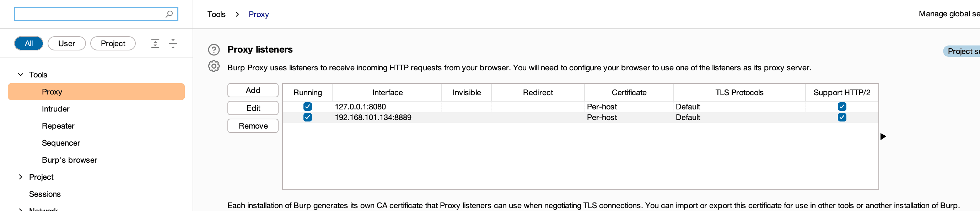Screen dimensions: 980x211
Task: Toggle Support HTTP/2 for 192.168.101.134:8889 listener
Action: pyautogui.click(x=842, y=118)
